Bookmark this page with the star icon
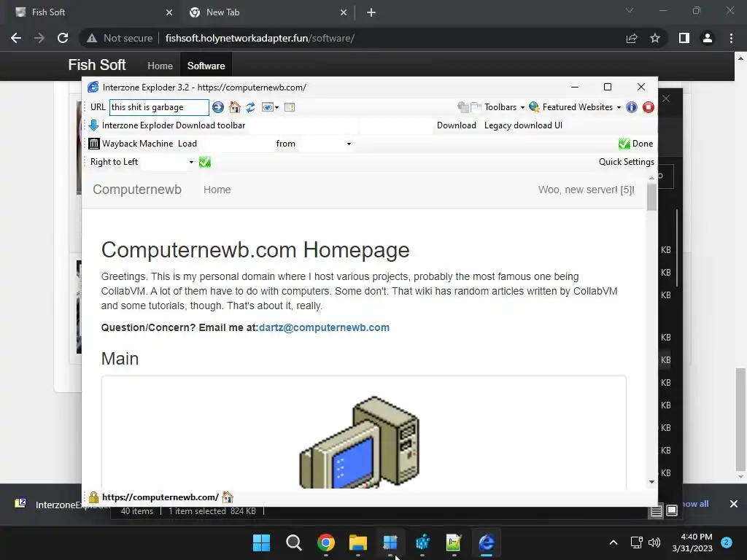The image size is (747, 560). 655,38
